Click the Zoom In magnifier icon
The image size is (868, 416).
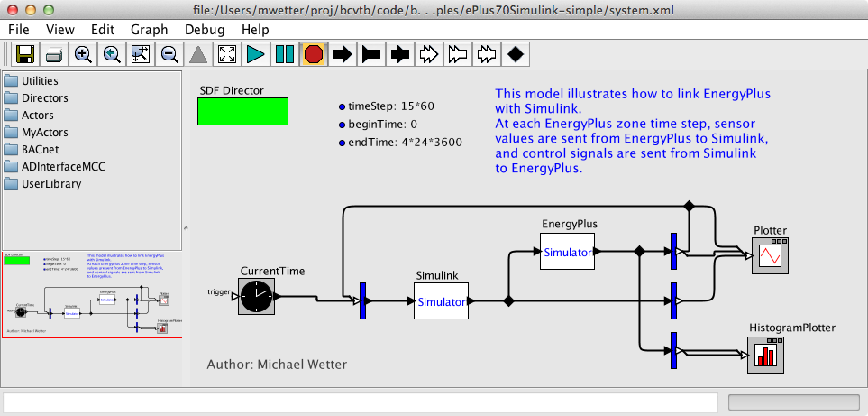click(83, 54)
